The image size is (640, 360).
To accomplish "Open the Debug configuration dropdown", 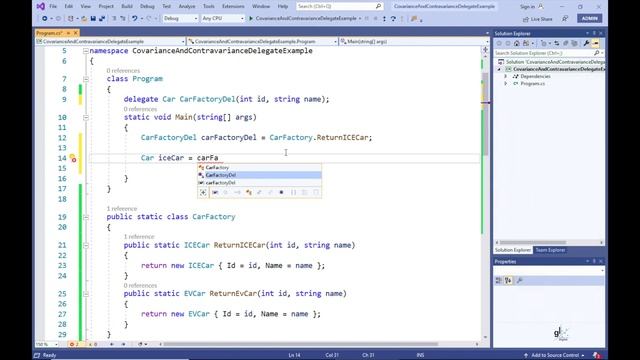I will (180, 18).
